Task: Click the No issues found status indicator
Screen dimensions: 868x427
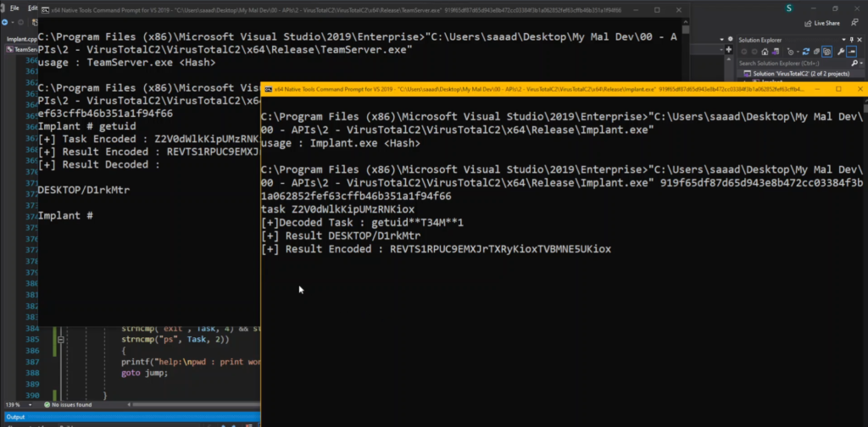Action: (66, 405)
